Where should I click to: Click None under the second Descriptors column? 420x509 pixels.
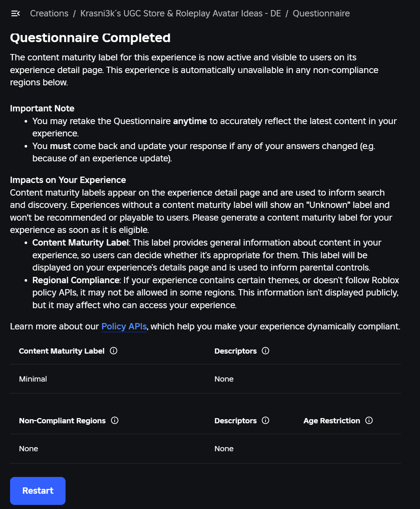[x=224, y=449]
